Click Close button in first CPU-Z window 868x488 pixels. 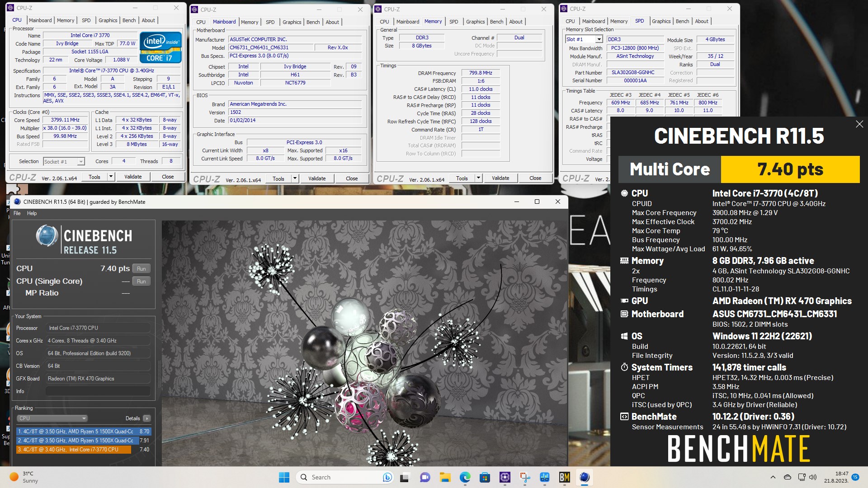(x=168, y=177)
